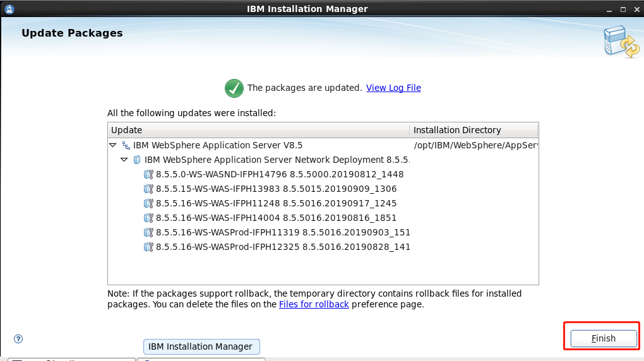This screenshot has height=361, width=644.
Task: Click the IBM WebSphere Application Server V8.5 package group icon
Action: 126,145
